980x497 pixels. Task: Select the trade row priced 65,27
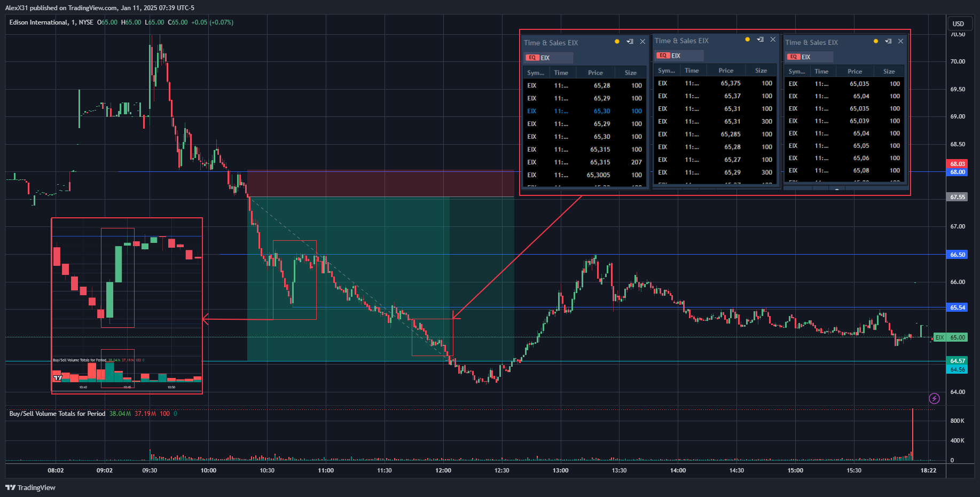[x=715, y=160]
